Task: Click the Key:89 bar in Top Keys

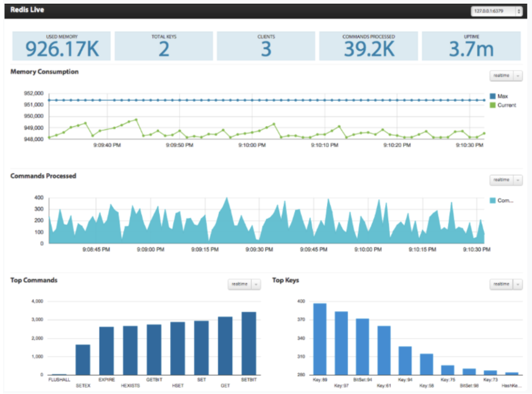Action: (x=320, y=339)
